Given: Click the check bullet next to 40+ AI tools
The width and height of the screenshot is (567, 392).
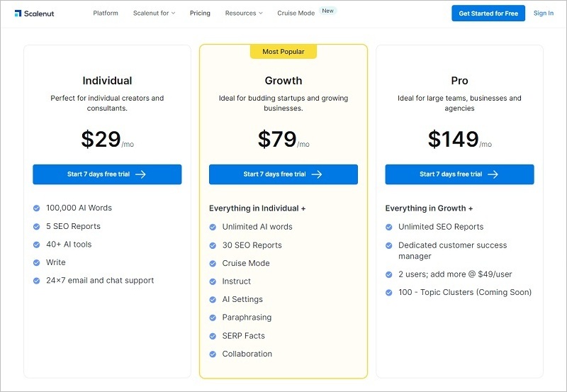Looking at the screenshot, I should click(x=36, y=245).
